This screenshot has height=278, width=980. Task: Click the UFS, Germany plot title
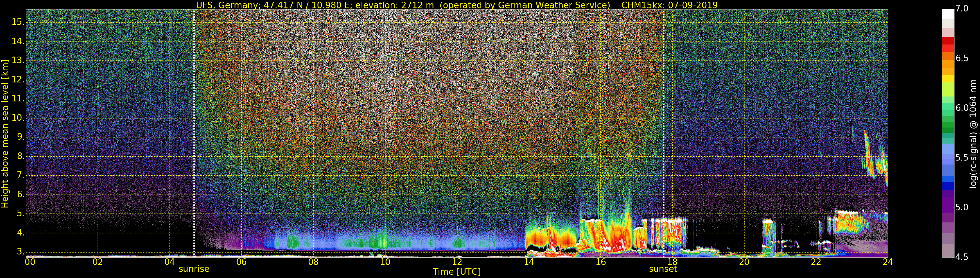(x=403, y=5)
